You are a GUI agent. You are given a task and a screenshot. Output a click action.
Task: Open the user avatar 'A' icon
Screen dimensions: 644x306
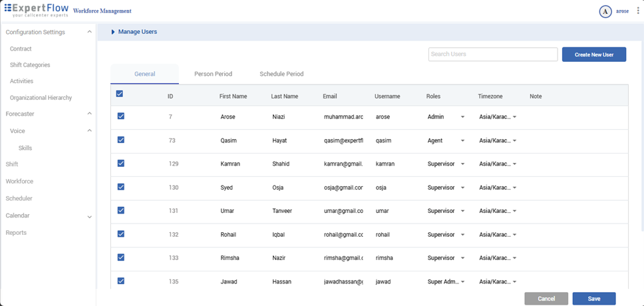pos(605,11)
